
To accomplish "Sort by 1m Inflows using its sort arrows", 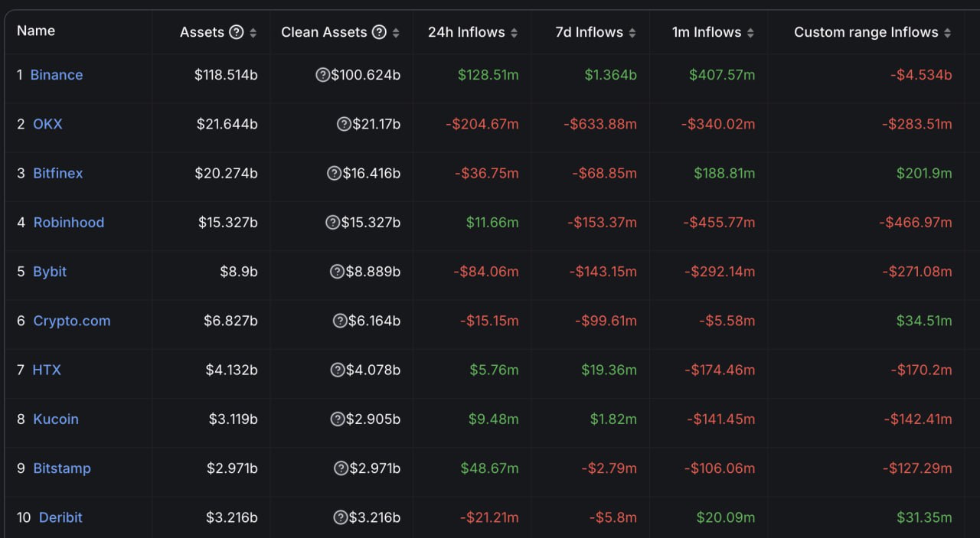I will click(750, 33).
